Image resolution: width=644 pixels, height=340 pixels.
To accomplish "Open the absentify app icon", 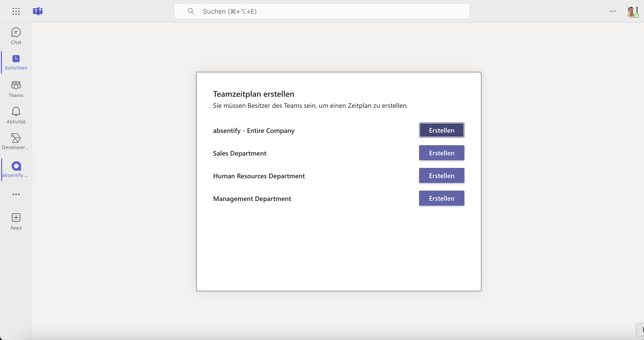I will pyautogui.click(x=16, y=166).
